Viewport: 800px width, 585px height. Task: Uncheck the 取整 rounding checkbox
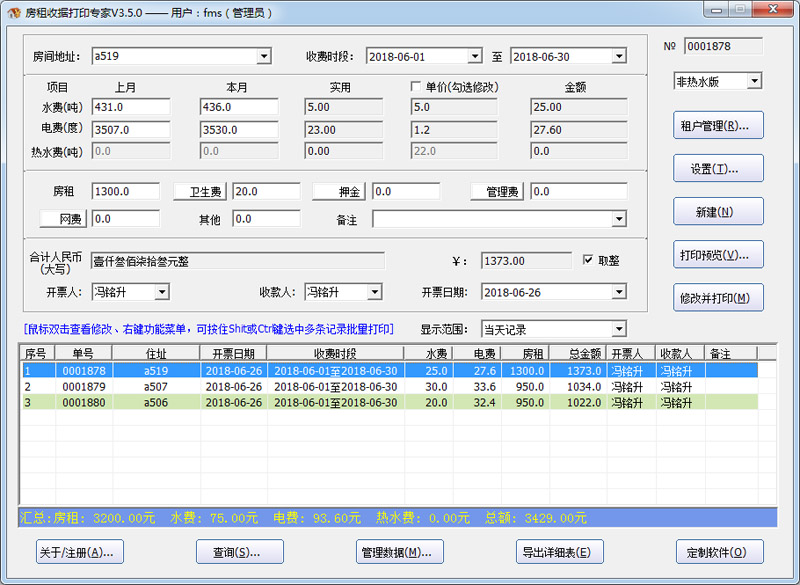coord(589,261)
